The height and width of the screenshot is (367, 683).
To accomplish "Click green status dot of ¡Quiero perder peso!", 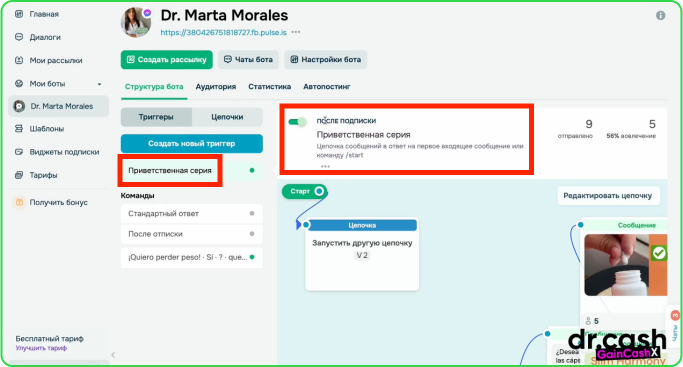I will click(252, 257).
